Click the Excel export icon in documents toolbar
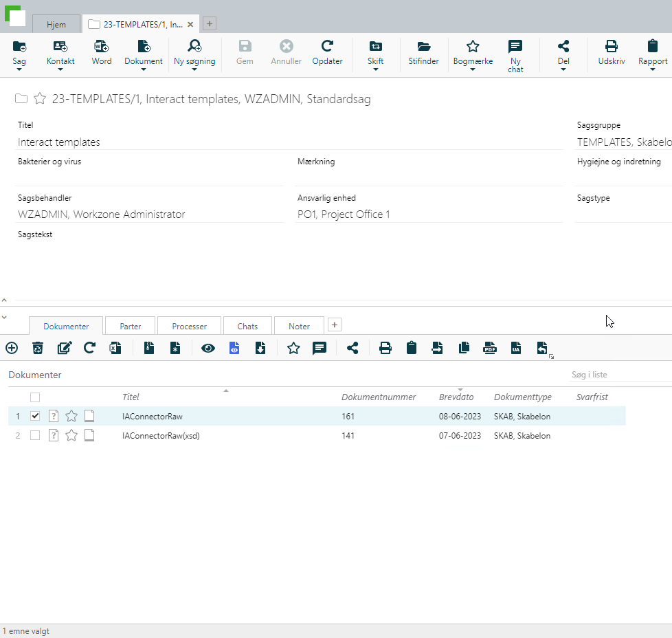 (115, 348)
